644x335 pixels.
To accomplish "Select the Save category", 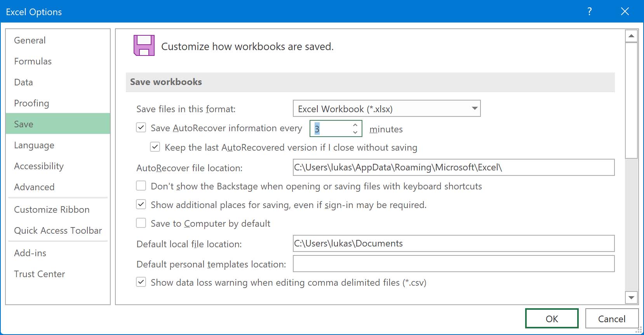I will click(x=58, y=124).
